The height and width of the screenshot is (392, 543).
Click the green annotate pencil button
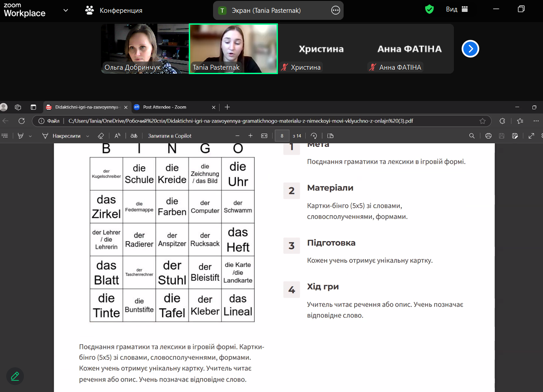tap(15, 376)
